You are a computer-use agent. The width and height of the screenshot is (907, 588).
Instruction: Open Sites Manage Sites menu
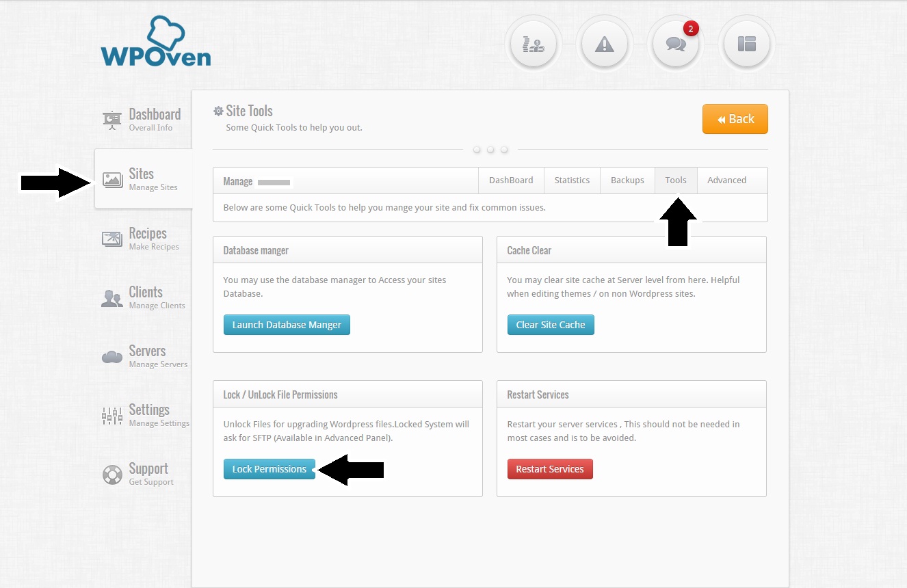click(144, 179)
